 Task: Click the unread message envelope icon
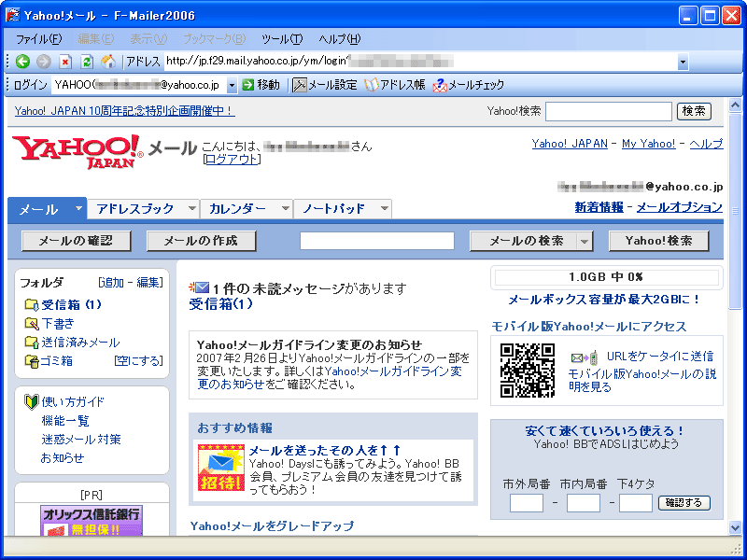[x=200, y=287]
